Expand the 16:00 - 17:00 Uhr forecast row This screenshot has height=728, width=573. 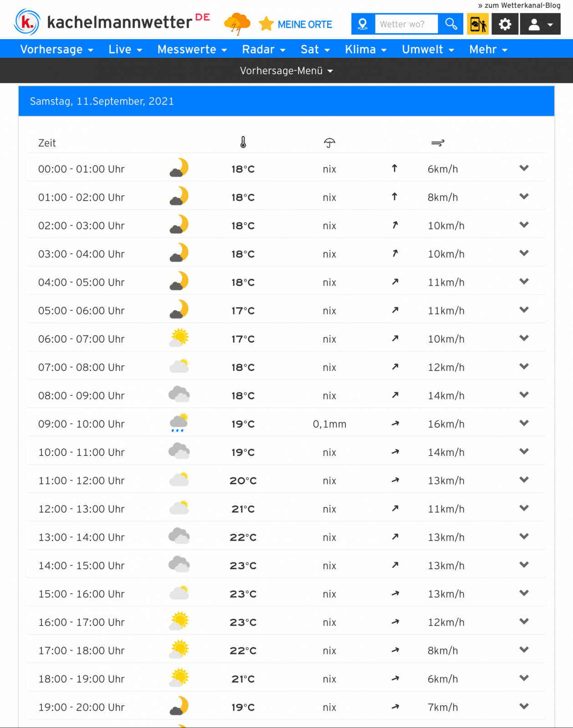click(524, 622)
